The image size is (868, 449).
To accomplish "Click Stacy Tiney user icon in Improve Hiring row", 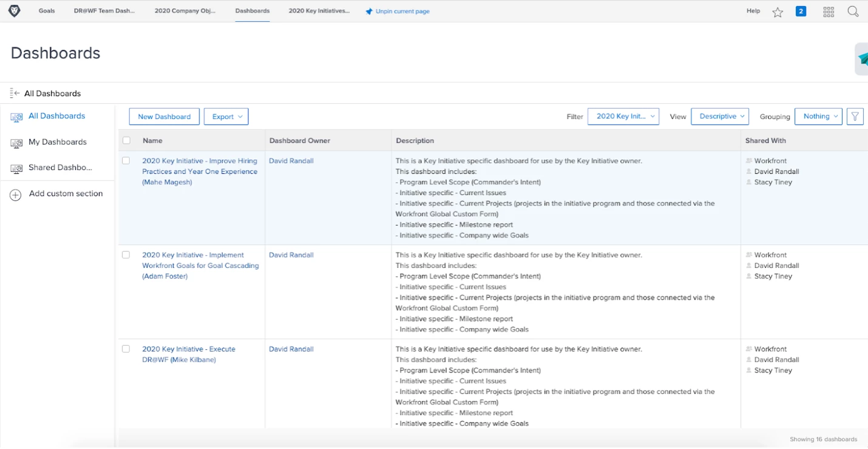I will [x=749, y=182].
